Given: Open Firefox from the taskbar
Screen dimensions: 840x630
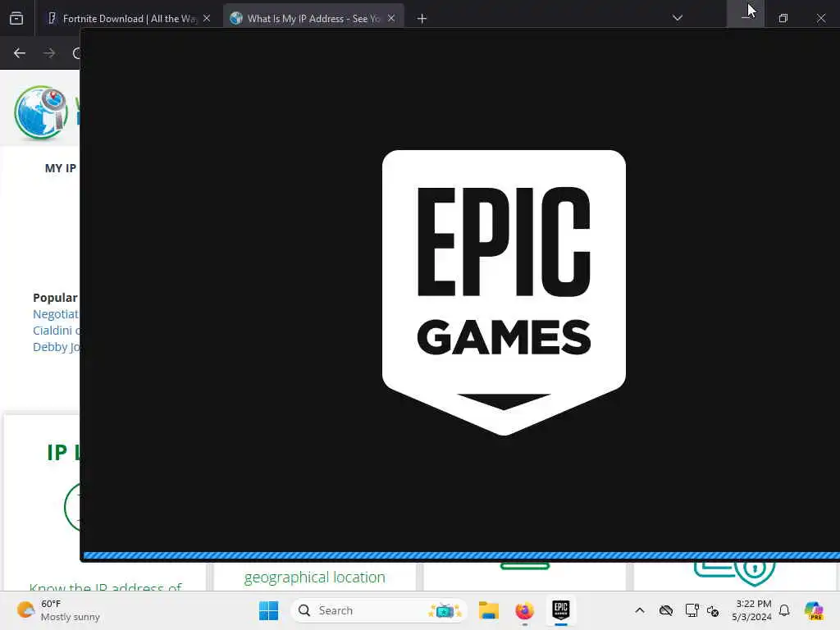Looking at the screenshot, I should point(524,610).
